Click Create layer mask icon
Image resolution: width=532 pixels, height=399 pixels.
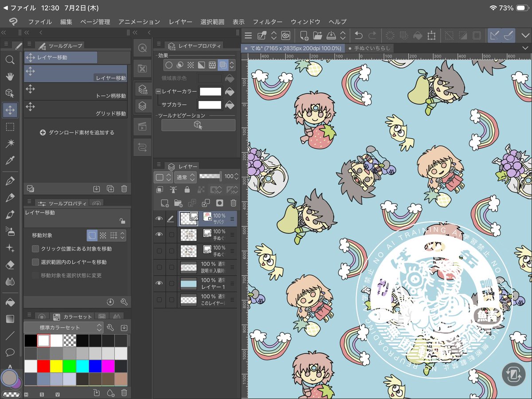pyautogui.click(x=219, y=203)
